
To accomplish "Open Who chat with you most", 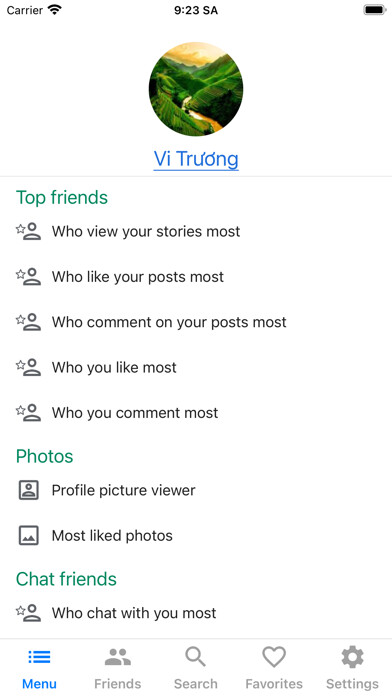I will [196, 613].
